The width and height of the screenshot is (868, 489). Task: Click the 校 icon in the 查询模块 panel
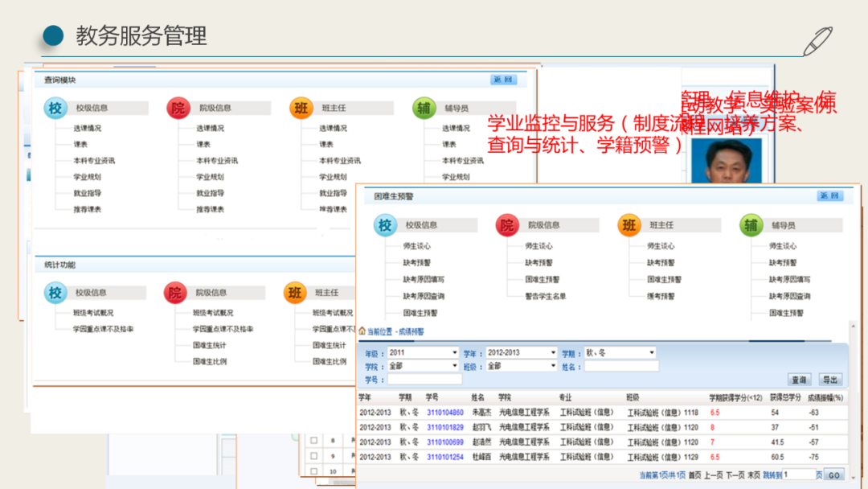pos(55,108)
